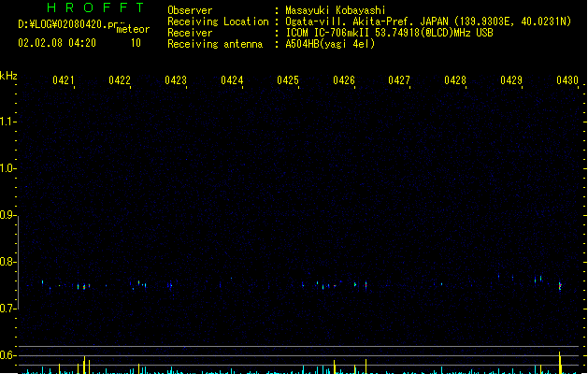588x374 pixels.
Task: Click the tall yellow power spike near 0430
Action: [560, 363]
